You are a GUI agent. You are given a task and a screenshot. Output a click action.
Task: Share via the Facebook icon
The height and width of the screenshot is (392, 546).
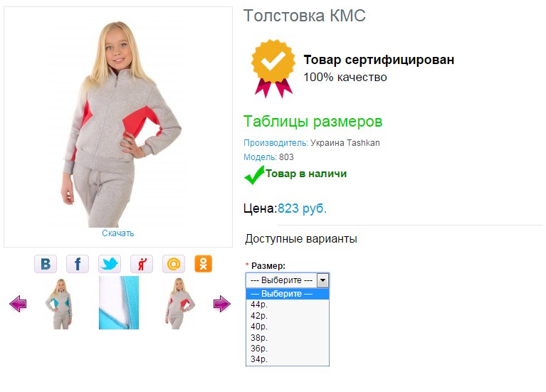click(78, 264)
